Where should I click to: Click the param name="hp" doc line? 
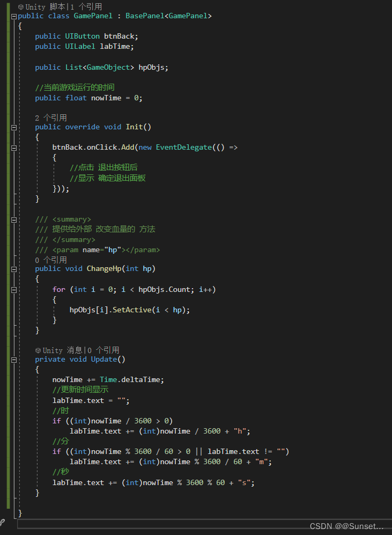pos(98,250)
